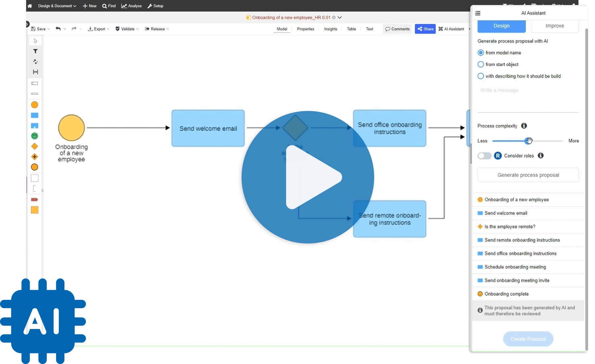
Task: Click the blue Share button
Action: click(425, 29)
